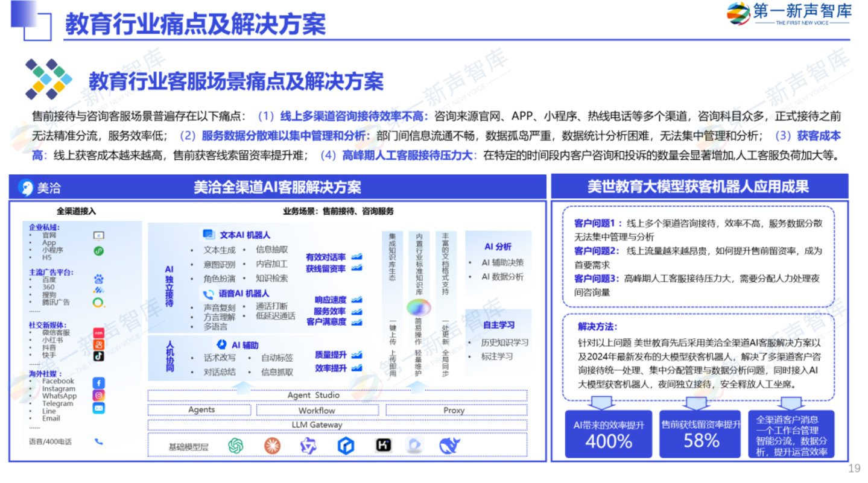Click the 语音AI 机器人 phone icon

coord(208,294)
